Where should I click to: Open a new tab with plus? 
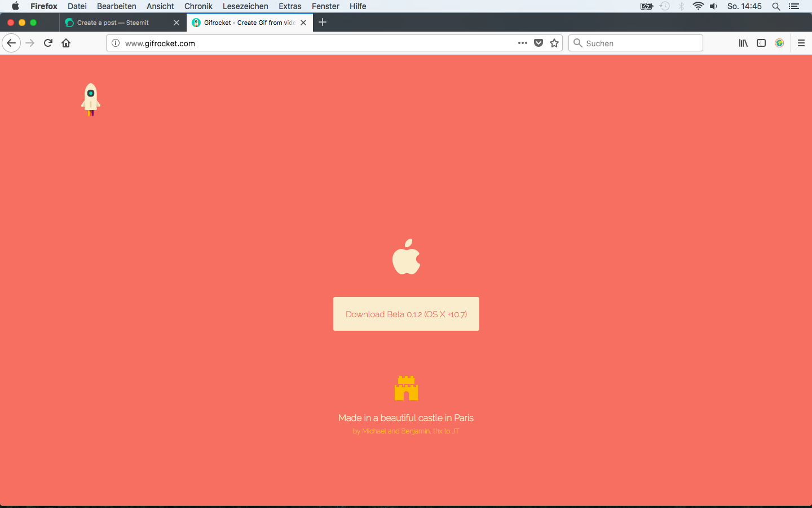tap(323, 23)
